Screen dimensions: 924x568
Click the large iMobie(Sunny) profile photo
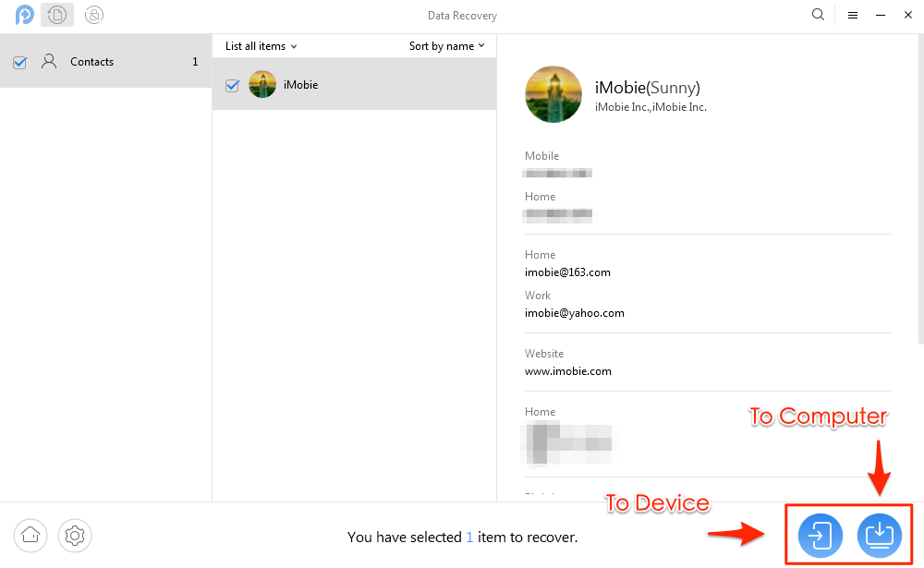click(553, 94)
